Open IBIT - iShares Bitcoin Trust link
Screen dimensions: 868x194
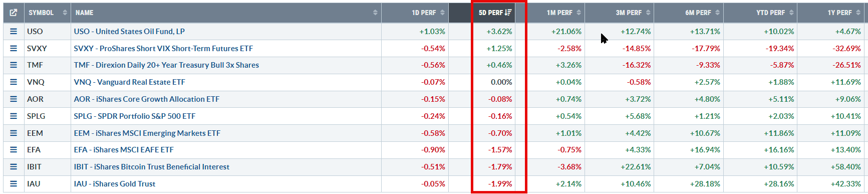[151, 167]
